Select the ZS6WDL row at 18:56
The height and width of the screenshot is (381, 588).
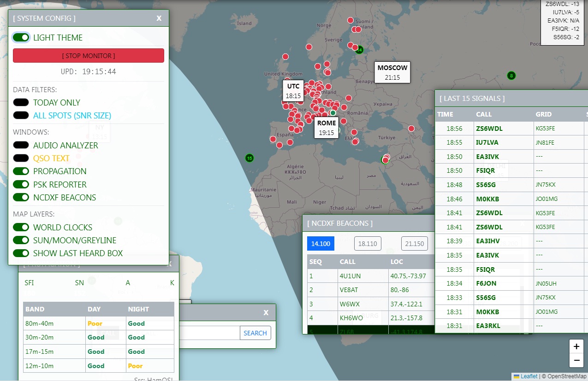click(489, 129)
